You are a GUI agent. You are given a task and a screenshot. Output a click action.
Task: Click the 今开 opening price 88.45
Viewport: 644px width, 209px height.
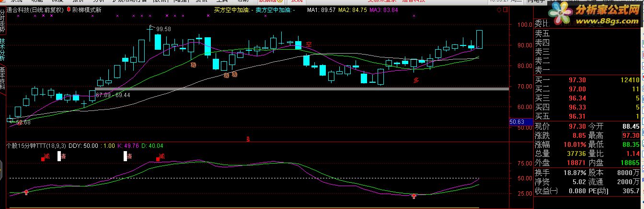pos(631,126)
